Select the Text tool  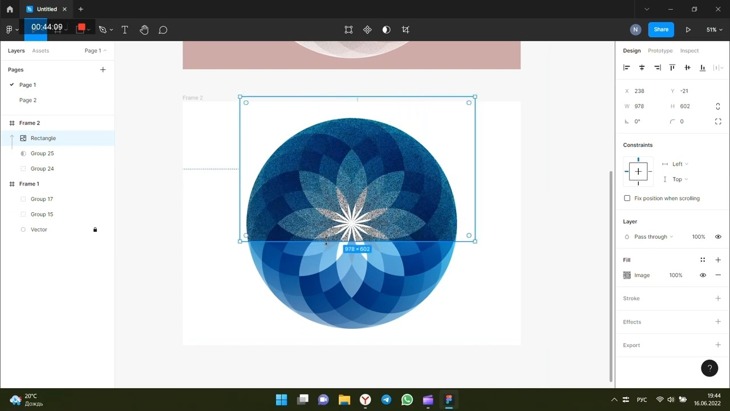tap(125, 30)
